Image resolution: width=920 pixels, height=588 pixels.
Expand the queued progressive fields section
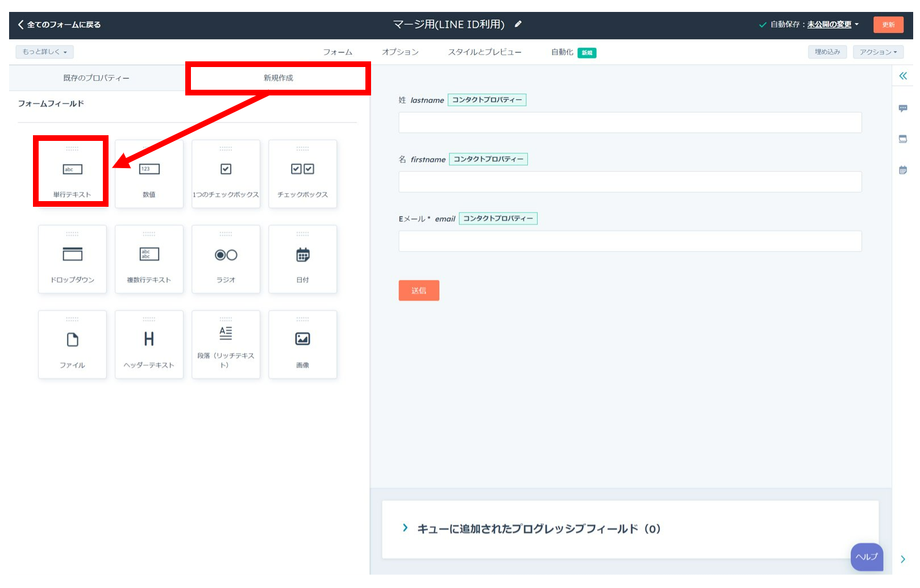coord(405,528)
